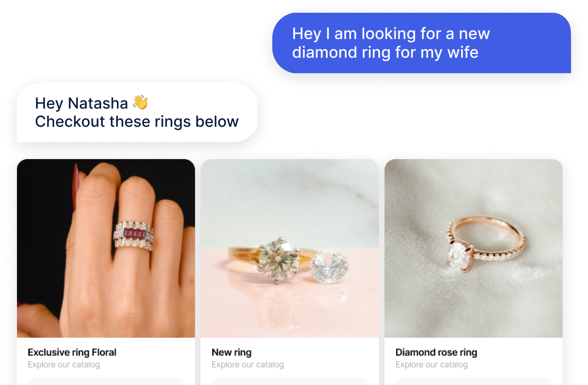The image size is (588, 385).
Task: Click the loose diamond beside the gold ring
Action: 329,267
